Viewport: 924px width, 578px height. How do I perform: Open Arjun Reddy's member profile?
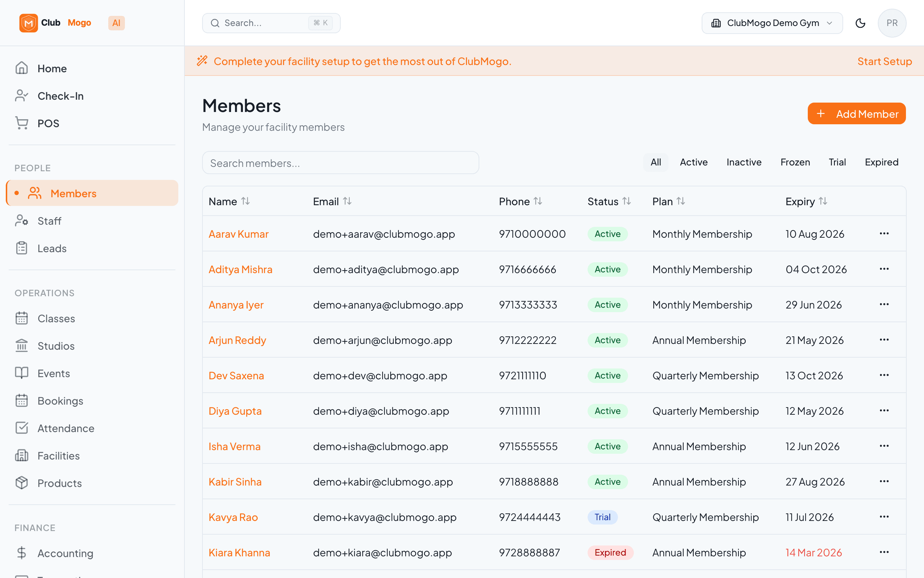tap(237, 340)
